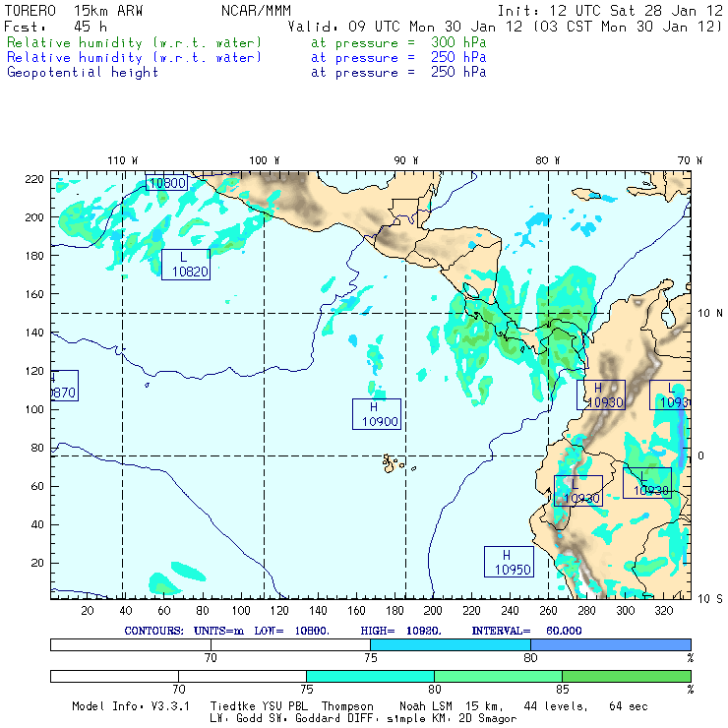Click the 'Thompson' microphysics label
This screenshot has height=728, width=728.
click(347, 706)
